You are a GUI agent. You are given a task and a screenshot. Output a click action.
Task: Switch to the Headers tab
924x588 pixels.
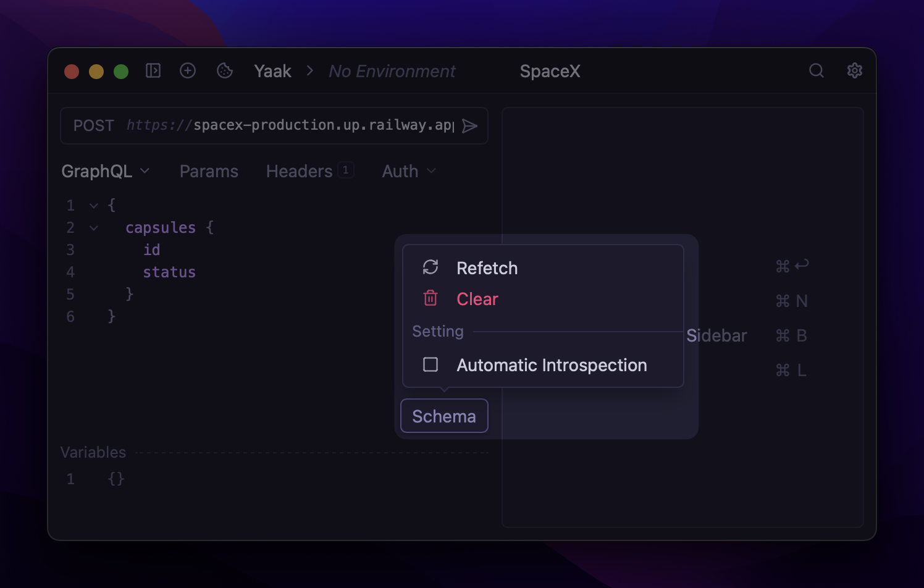[300, 171]
